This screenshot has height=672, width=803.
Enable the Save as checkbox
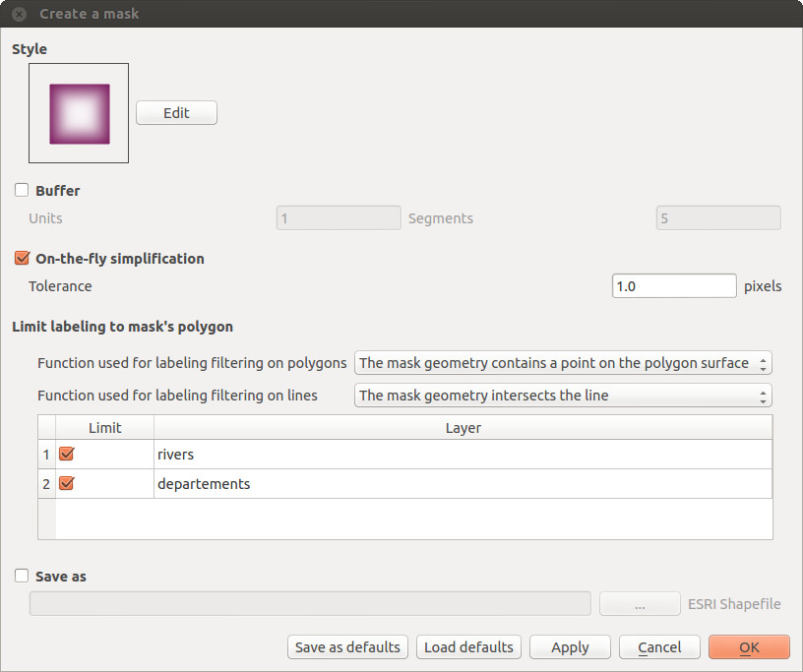(x=22, y=576)
